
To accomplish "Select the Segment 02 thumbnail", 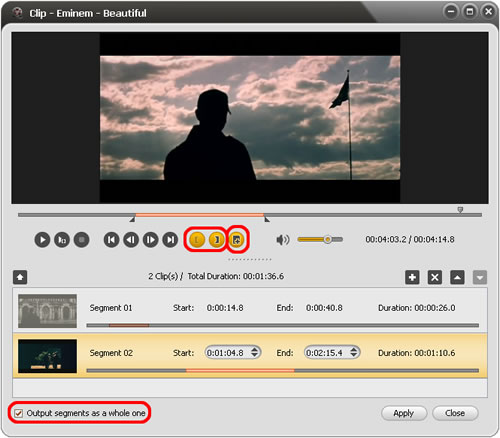I will tap(47, 356).
